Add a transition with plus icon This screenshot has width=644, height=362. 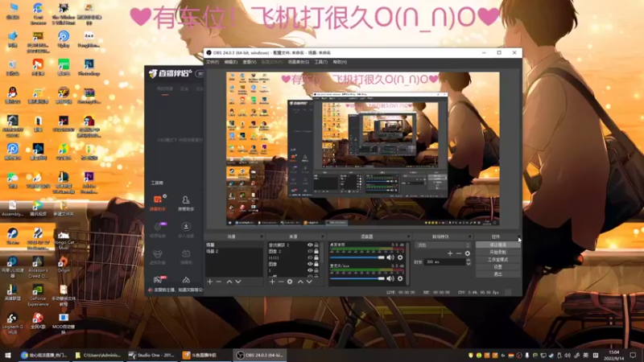pos(450,253)
